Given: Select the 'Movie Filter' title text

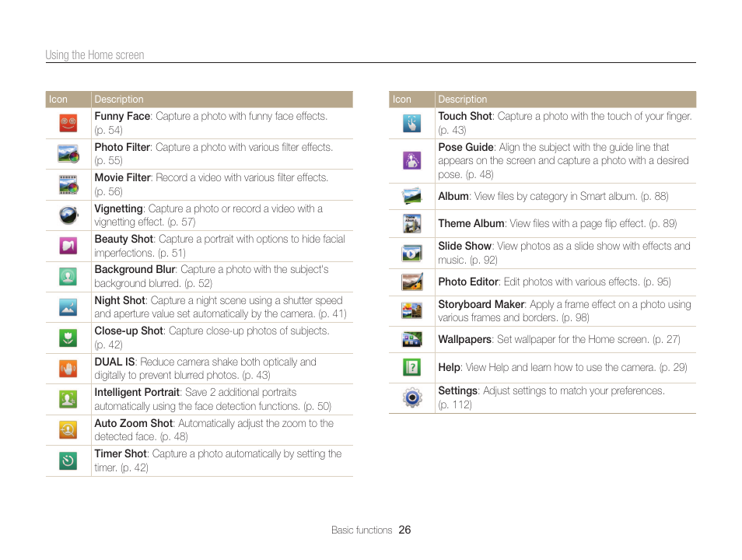Looking at the screenshot, I should (123, 177).
